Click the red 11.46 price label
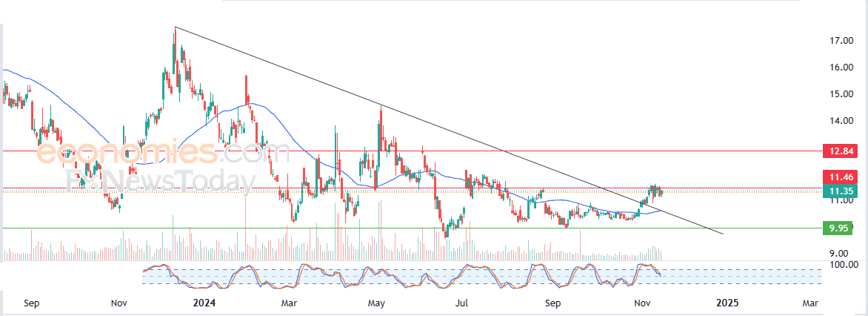 pyautogui.click(x=841, y=177)
